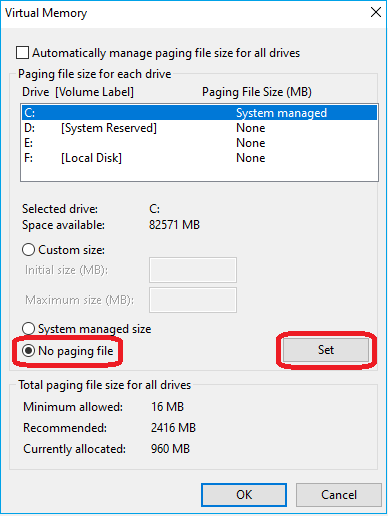Click the Recommended 2416 MB value
The width and height of the screenshot is (388, 516).
173,427
